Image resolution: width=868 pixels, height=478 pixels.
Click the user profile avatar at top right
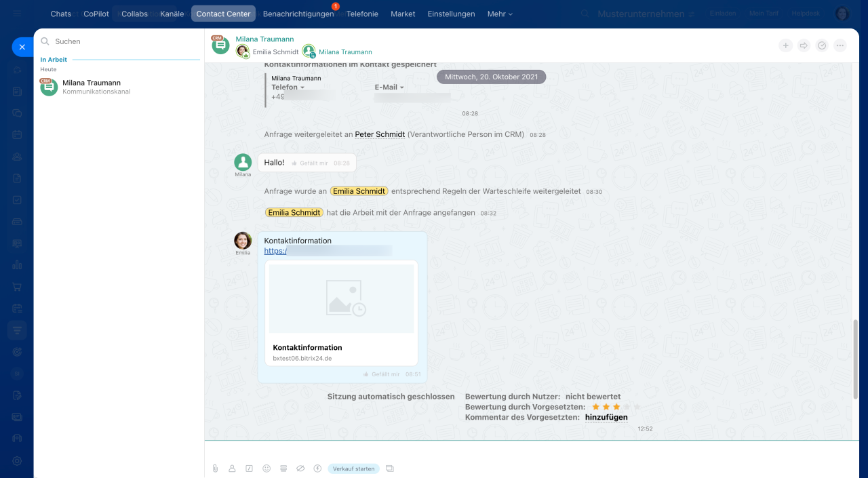[x=842, y=14]
